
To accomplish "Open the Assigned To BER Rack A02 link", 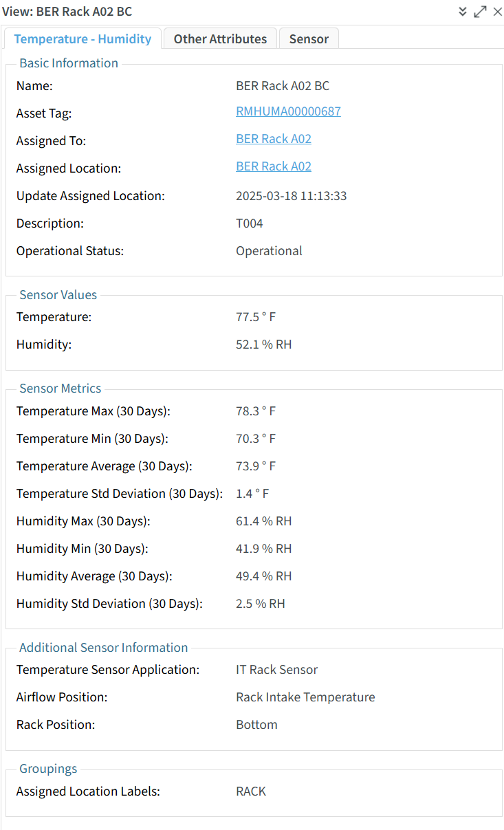I will pos(273,139).
